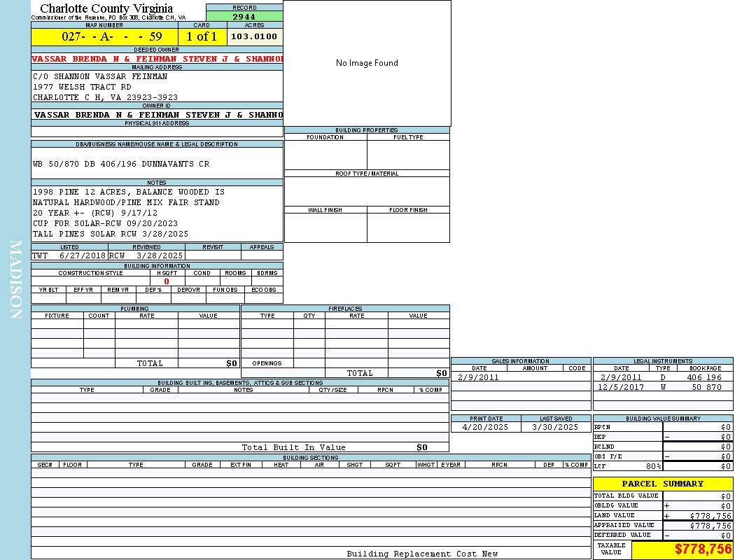Click the record number 2944 field

pyautogui.click(x=244, y=16)
